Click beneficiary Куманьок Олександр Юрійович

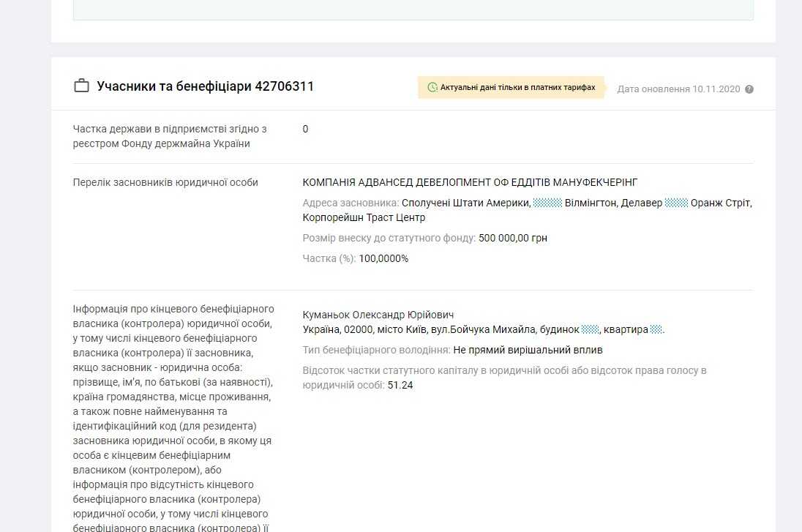(x=378, y=315)
